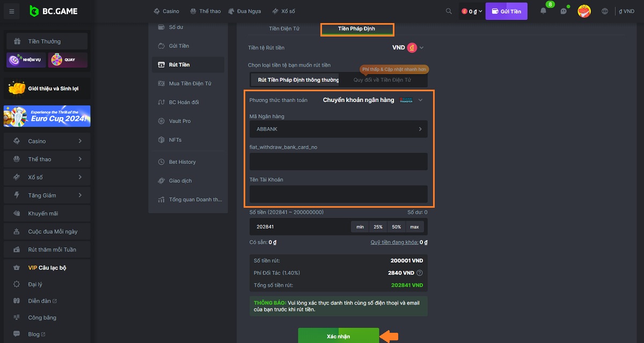Click the hamburger menu icon
The width and height of the screenshot is (644, 343).
[12, 11]
